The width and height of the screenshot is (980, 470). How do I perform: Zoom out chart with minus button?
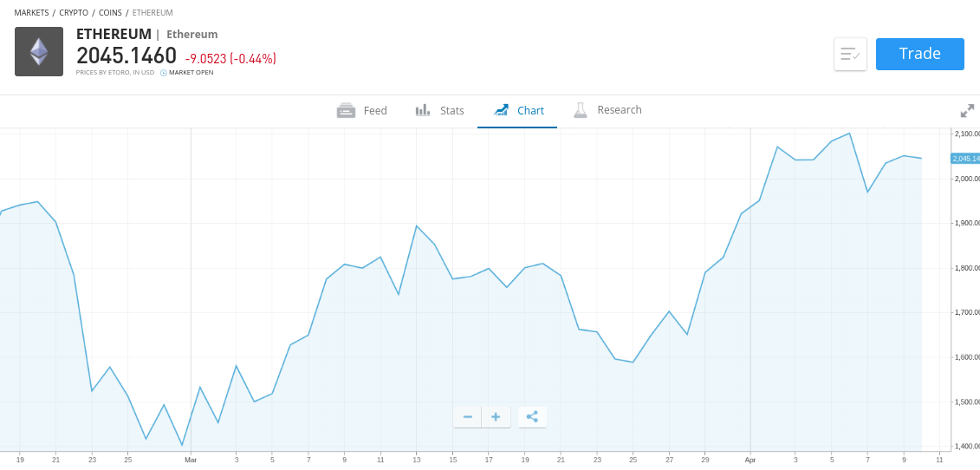pyautogui.click(x=468, y=417)
